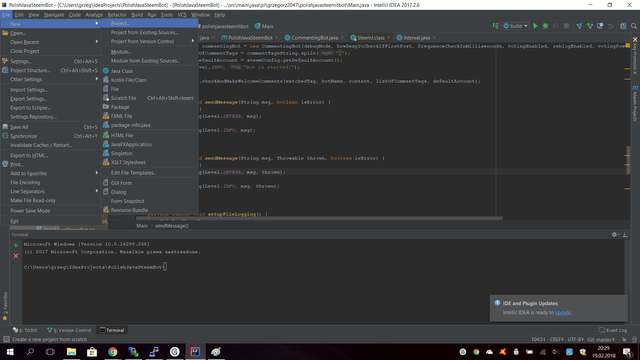
Task: Click the Stop square icon in toolbar
Action: (566, 26)
